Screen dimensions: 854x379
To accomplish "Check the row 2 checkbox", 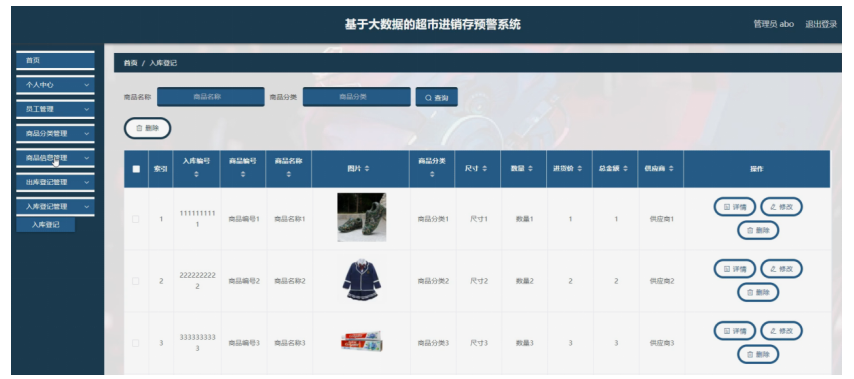I will [x=136, y=281].
